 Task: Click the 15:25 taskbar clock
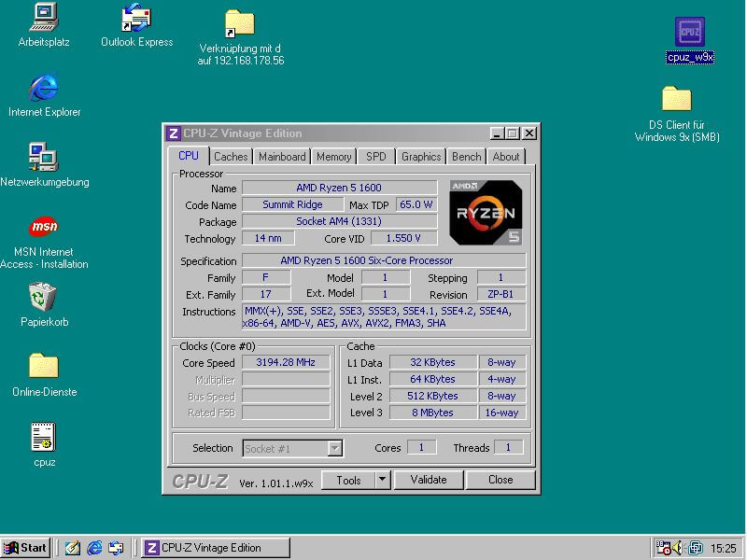pos(723,548)
